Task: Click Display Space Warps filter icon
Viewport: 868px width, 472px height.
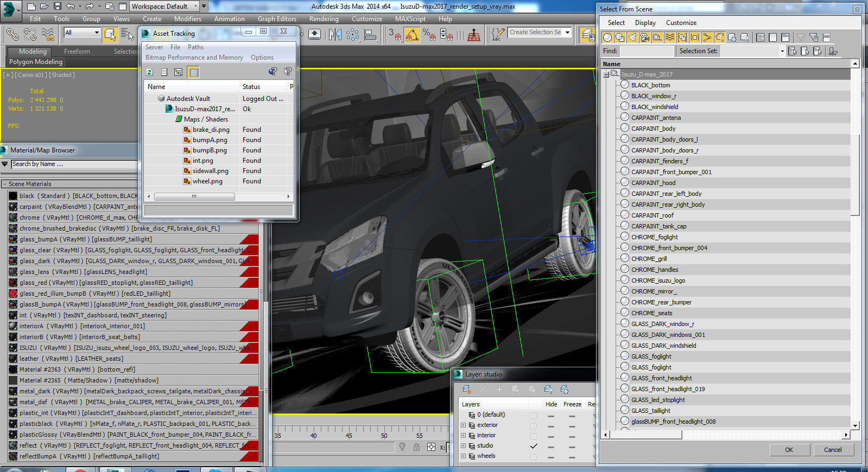Action: point(670,37)
